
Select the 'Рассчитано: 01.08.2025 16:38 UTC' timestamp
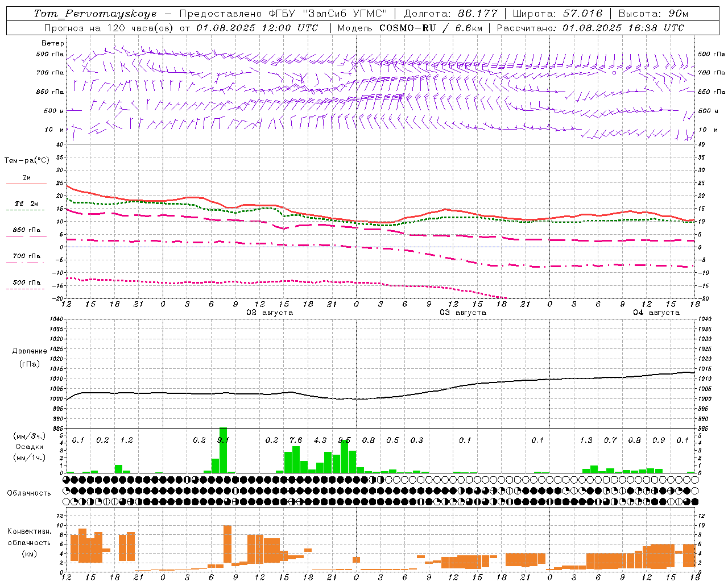590,28
